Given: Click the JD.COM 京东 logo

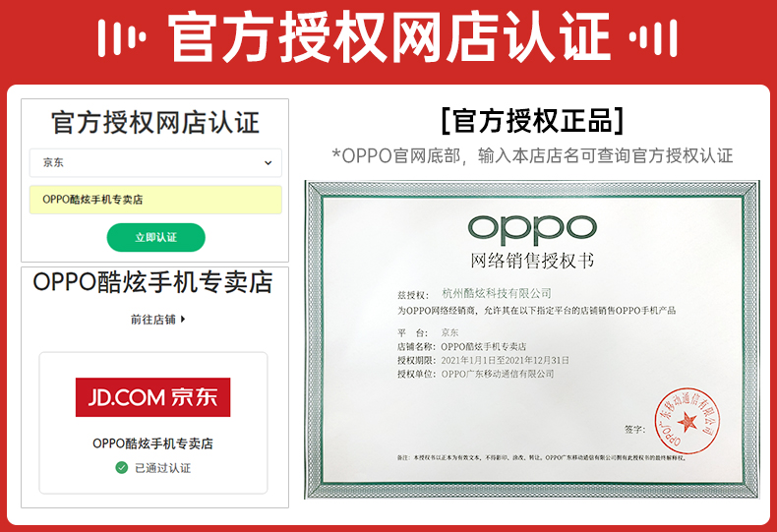Looking at the screenshot, I should (x=152, y=397).
